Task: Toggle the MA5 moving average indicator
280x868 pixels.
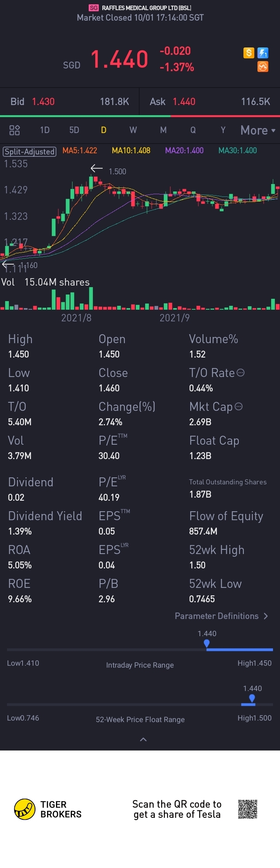Action: click(x=80, y=151)
